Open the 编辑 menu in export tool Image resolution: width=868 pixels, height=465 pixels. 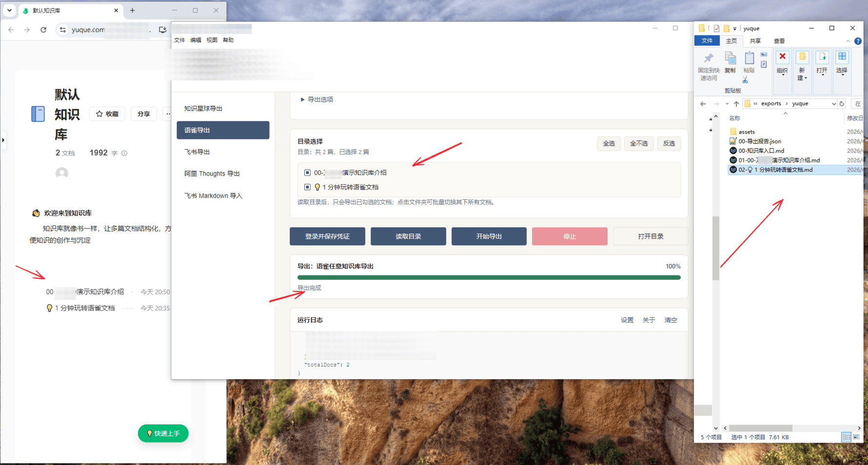click(x=196, y=40)
